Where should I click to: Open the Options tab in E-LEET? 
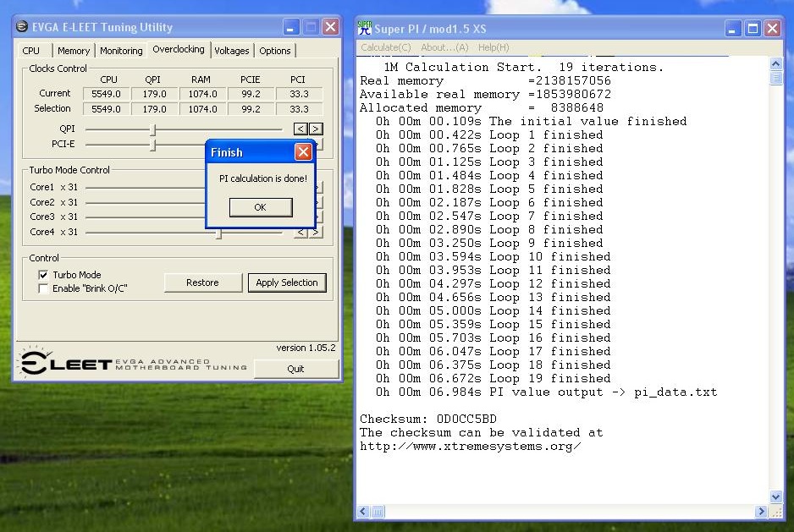274,51
